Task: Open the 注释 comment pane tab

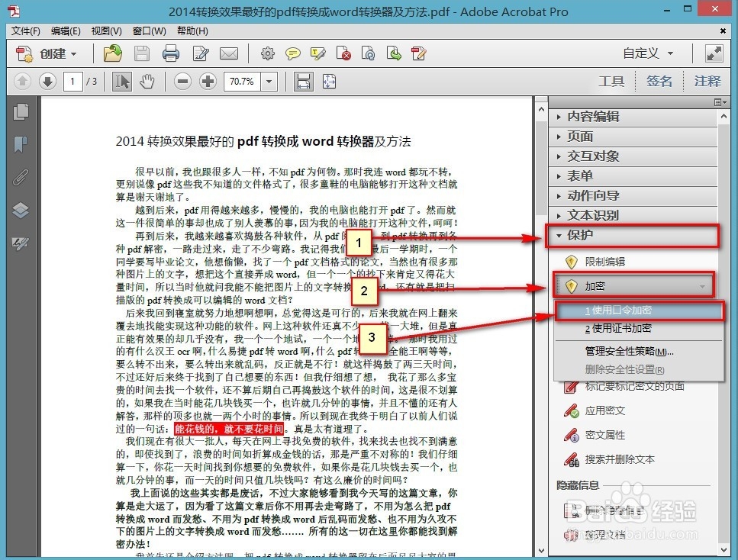Action: click(x=707, y=82)
